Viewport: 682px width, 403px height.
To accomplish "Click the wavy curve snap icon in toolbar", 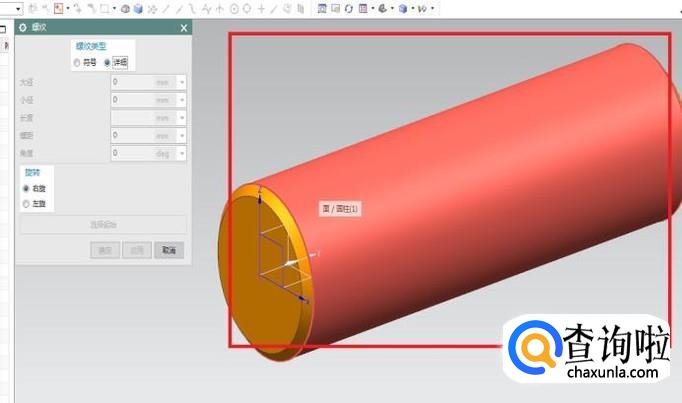I will click(192, 9).
